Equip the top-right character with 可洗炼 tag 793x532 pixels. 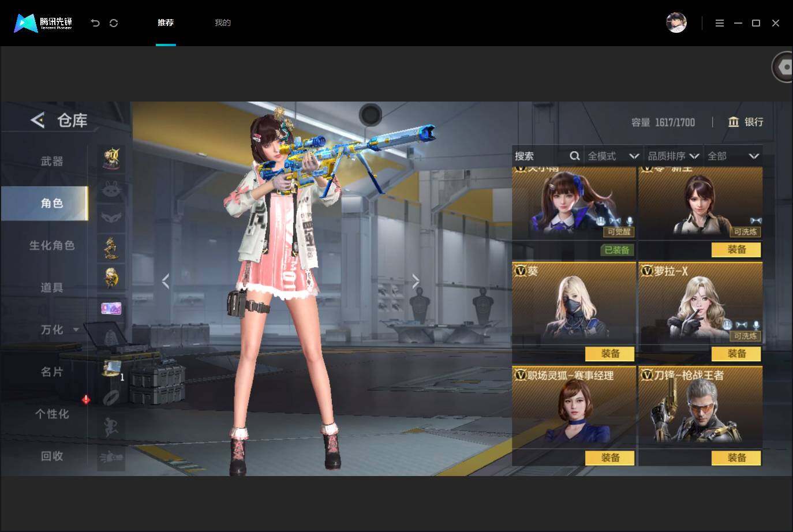tap(736, 249)
